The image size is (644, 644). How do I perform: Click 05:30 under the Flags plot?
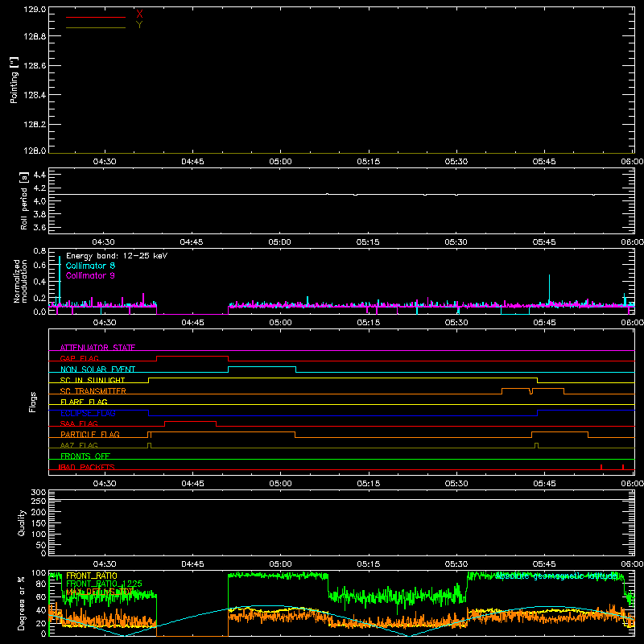456,484
